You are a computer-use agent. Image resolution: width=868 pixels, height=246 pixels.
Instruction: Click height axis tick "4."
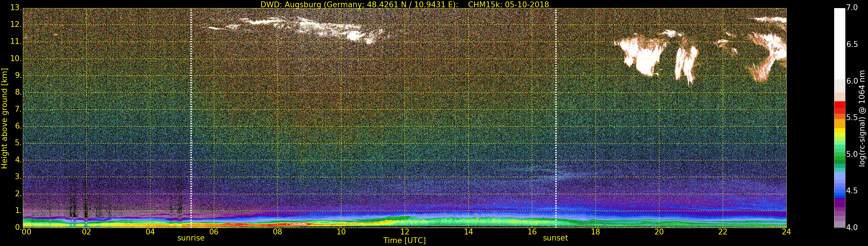(x=18, y=160)
